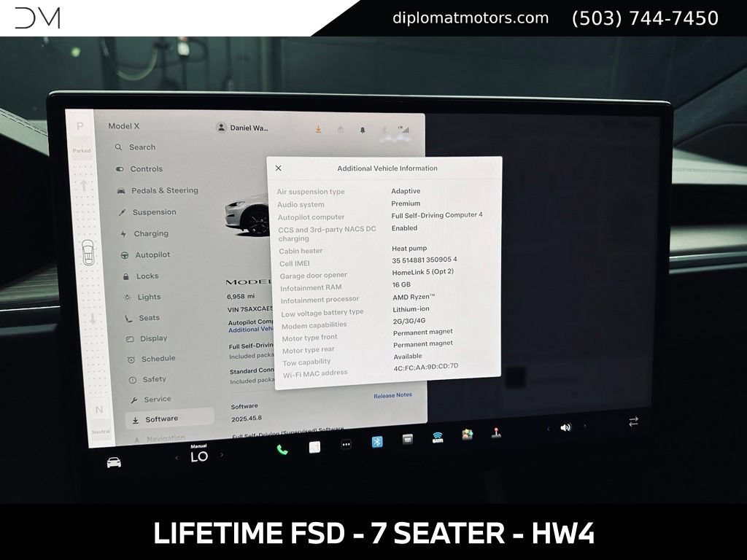Click the AMD Ryzen processor value

pyautogui.click(x=414, y=297)
